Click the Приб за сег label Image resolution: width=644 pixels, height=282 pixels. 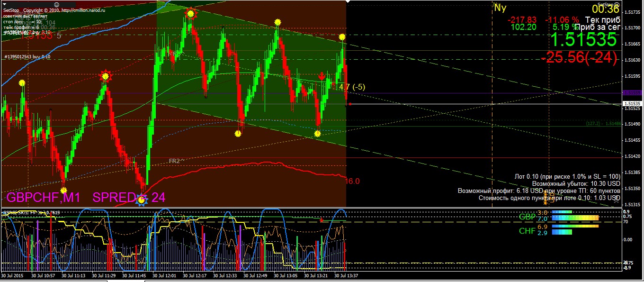[x=598, y=27]
